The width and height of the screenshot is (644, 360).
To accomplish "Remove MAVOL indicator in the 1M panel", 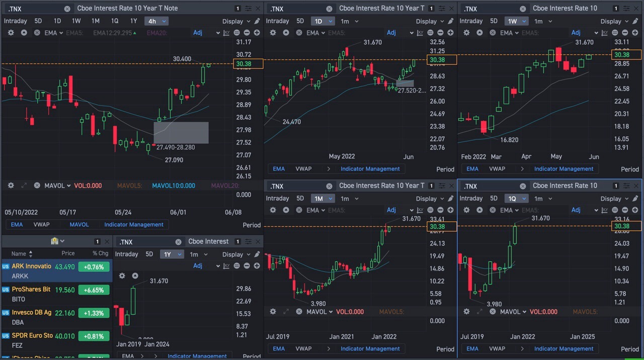I will (x=299, y=312).
